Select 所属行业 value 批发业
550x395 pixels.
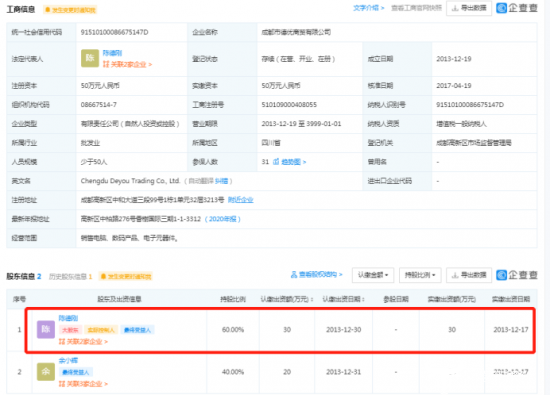(90, 143)
